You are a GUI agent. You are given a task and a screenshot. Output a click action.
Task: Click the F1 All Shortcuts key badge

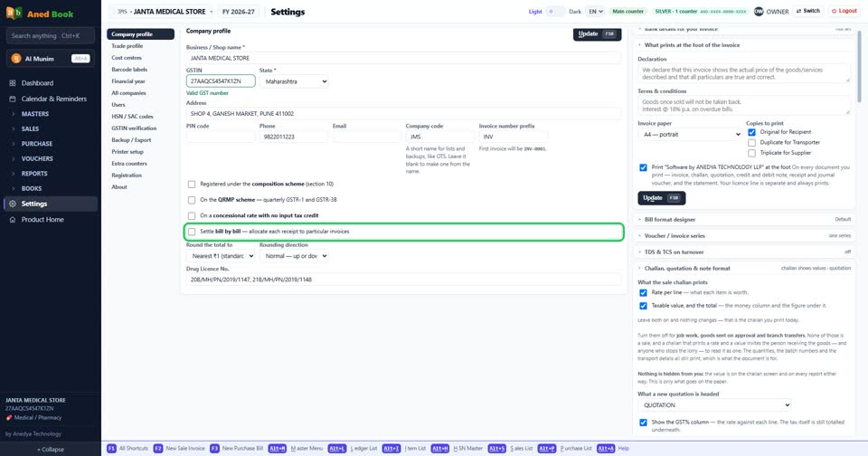point(111,448)
